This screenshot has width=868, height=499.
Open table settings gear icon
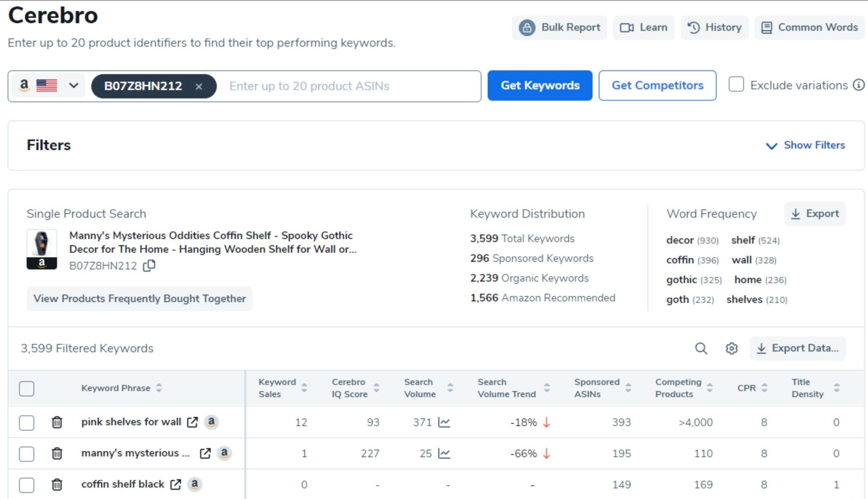click(731, 349)
